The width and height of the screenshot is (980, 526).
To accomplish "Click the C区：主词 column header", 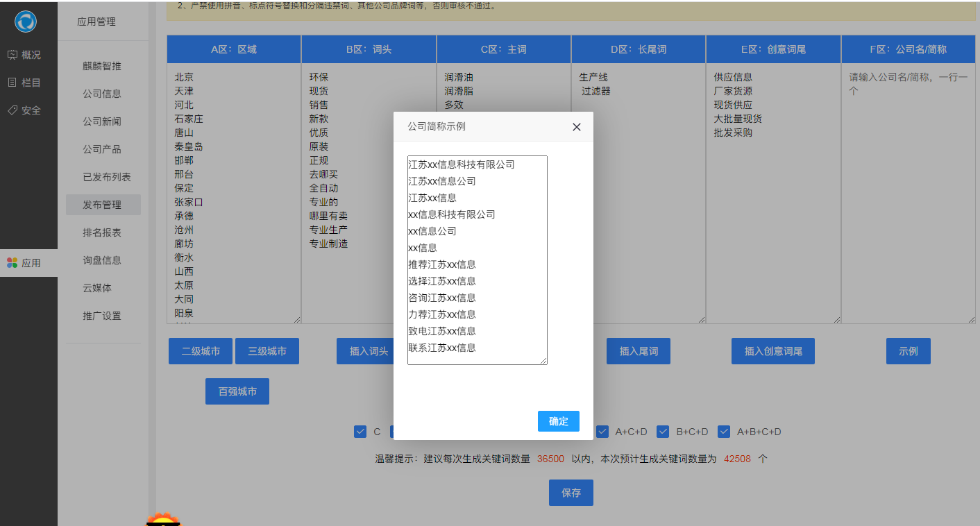I will [504, 49].
